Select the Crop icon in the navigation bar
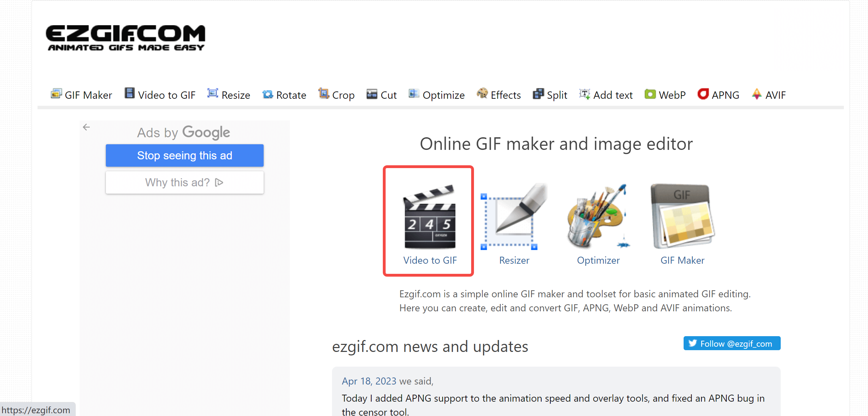This screenshot has height=416, width=868. (x=324, y=94)
